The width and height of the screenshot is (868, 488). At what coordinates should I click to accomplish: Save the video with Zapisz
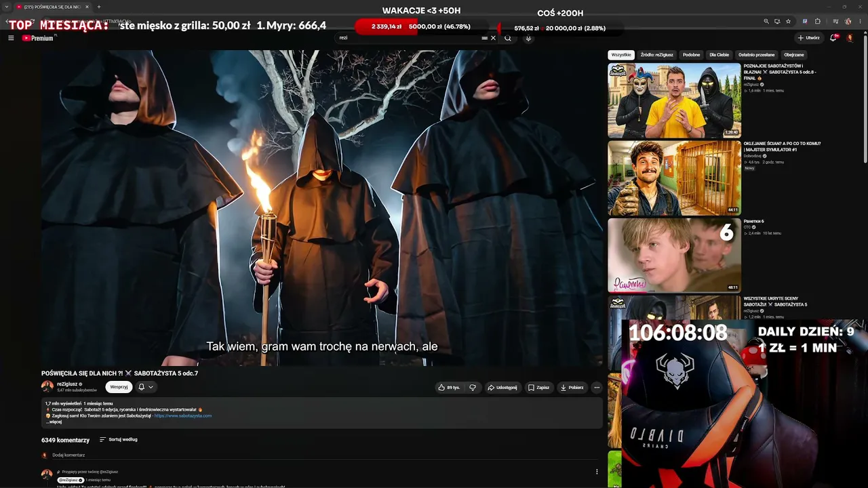[x=539, y=388]
